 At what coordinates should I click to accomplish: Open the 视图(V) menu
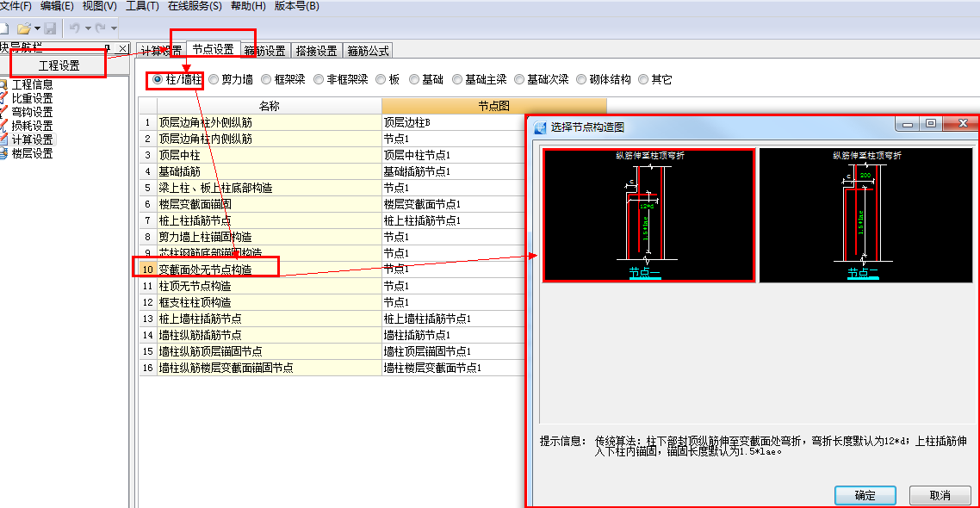[x=99, y=6]
